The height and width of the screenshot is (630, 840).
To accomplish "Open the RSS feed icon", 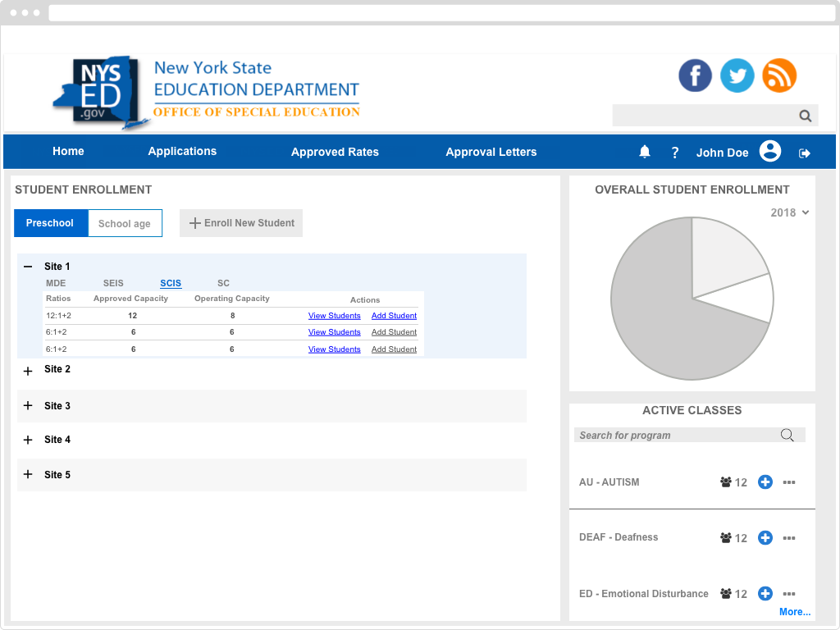I will (779, 75).
